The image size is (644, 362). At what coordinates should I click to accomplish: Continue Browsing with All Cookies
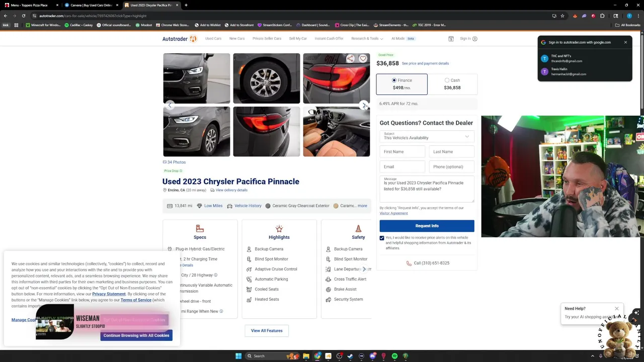136,335
